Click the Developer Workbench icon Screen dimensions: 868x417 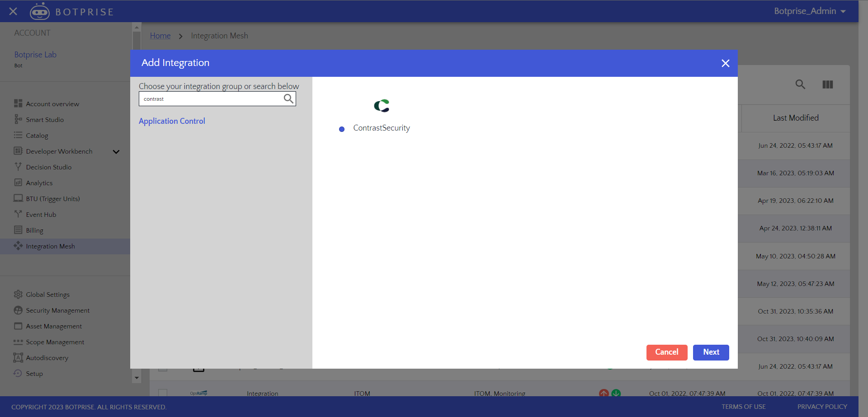click(x=18, y=151)
